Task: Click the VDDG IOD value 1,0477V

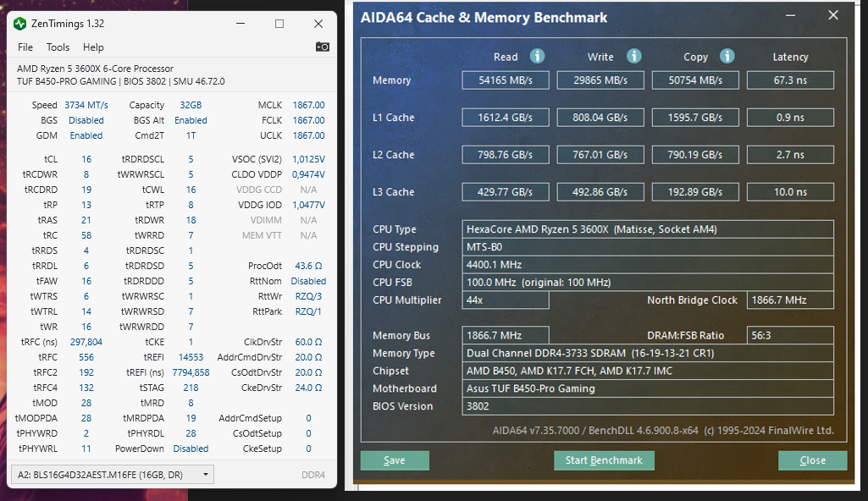Action: pyautogui.click(x=308, y=205)
